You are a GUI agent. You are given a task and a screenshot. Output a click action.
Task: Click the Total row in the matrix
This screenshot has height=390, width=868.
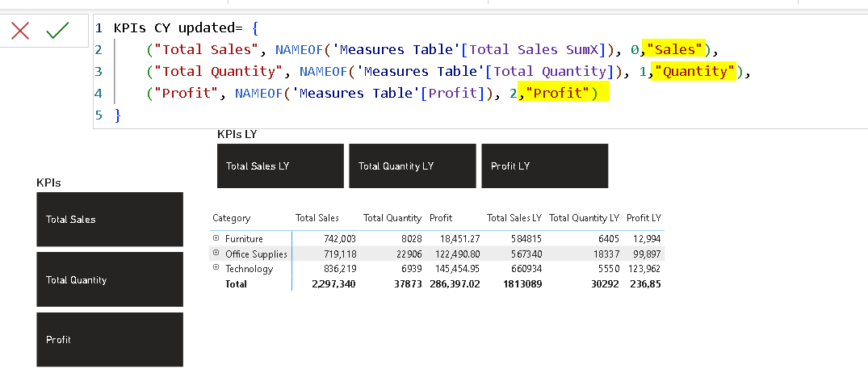point(237,284)
